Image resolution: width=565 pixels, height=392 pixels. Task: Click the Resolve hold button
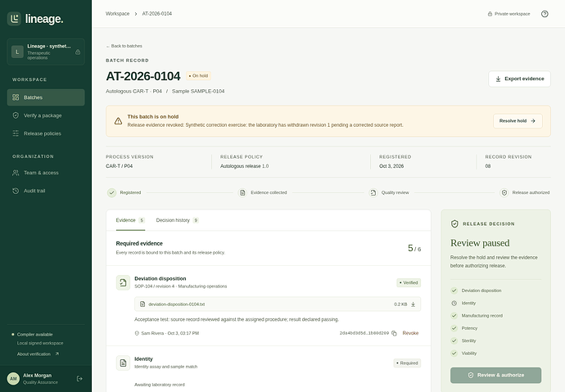[x=518, y=121]
